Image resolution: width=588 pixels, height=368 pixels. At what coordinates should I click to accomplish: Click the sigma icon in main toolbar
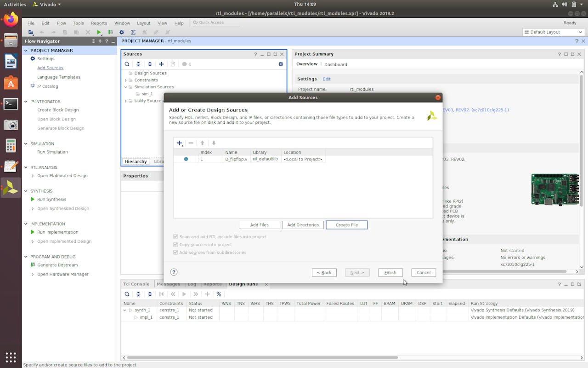coord(133,32)
